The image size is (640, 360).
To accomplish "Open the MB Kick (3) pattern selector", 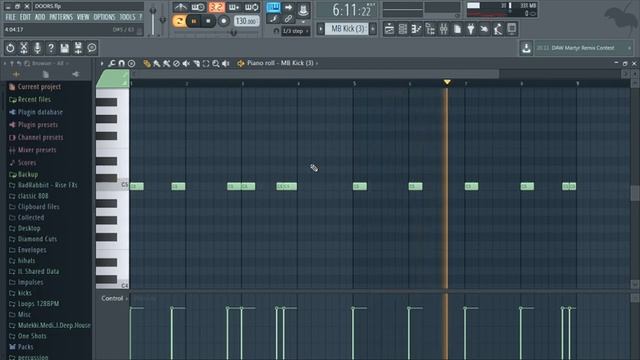I will [347, 29].
